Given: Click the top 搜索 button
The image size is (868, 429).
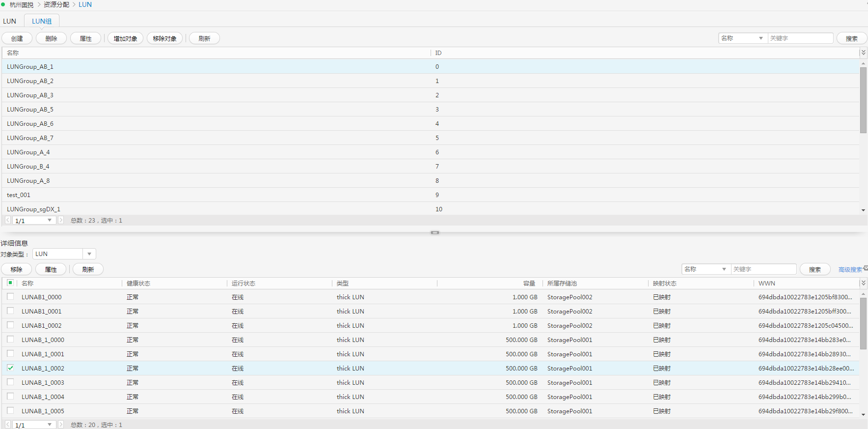Looking at the screenshot, I should click(x=852, y=38).
